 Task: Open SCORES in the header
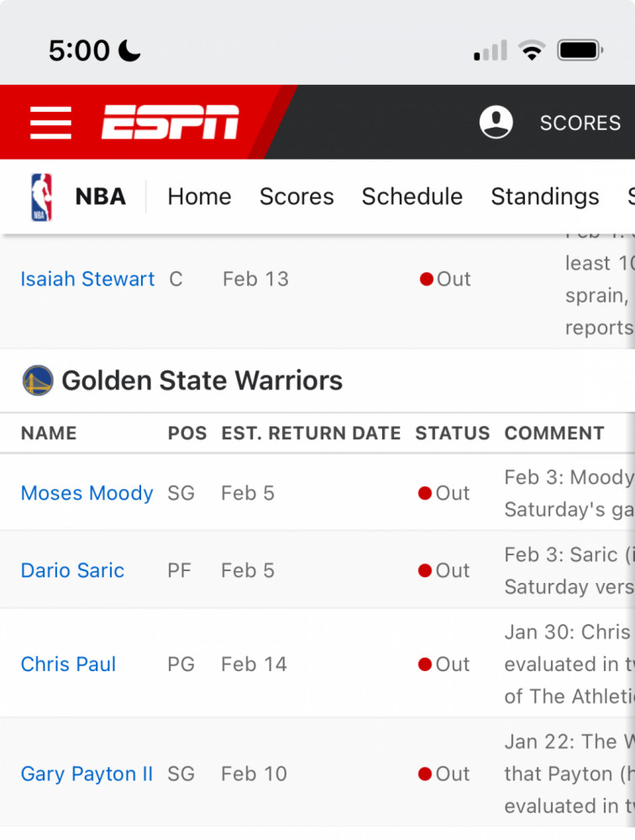pos(580,123)
